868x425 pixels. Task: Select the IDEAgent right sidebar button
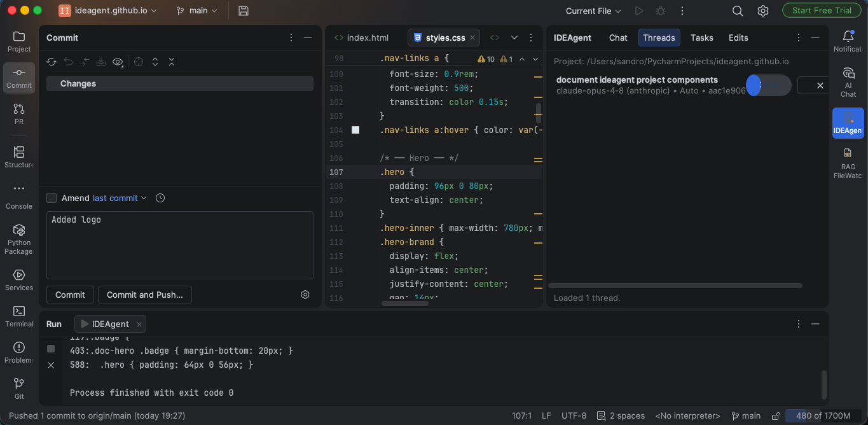848,123
